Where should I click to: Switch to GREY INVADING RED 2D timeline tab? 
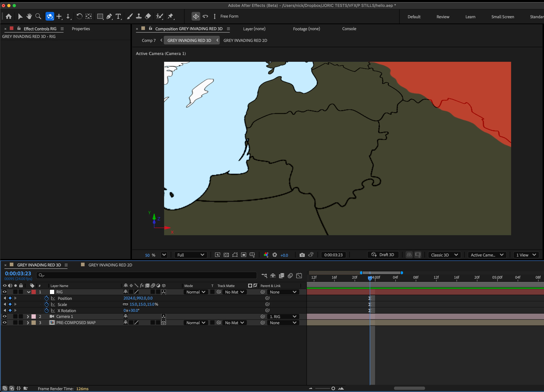pyautogui.click(x=110, y=265)
